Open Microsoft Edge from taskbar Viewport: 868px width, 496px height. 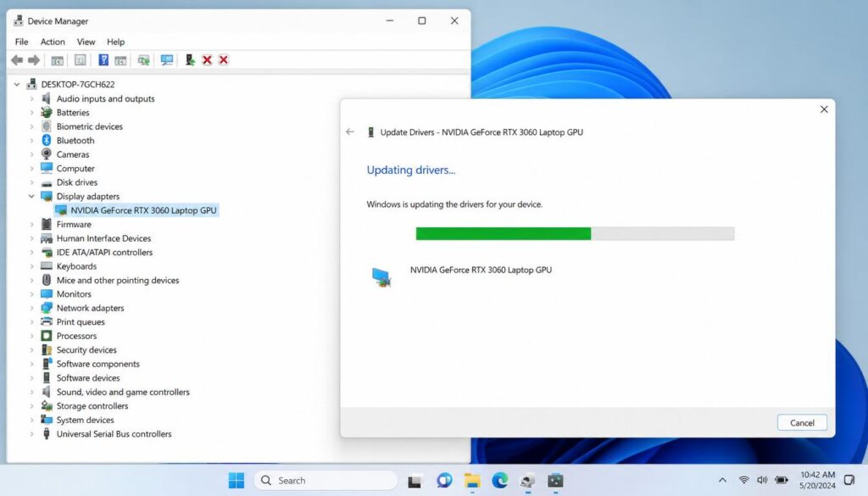(500, 481)
